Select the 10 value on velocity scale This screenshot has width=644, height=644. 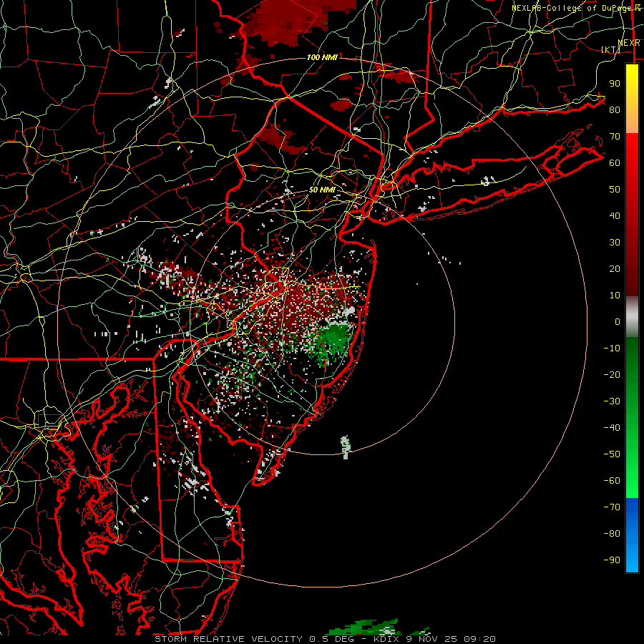(x=615, y=296)
